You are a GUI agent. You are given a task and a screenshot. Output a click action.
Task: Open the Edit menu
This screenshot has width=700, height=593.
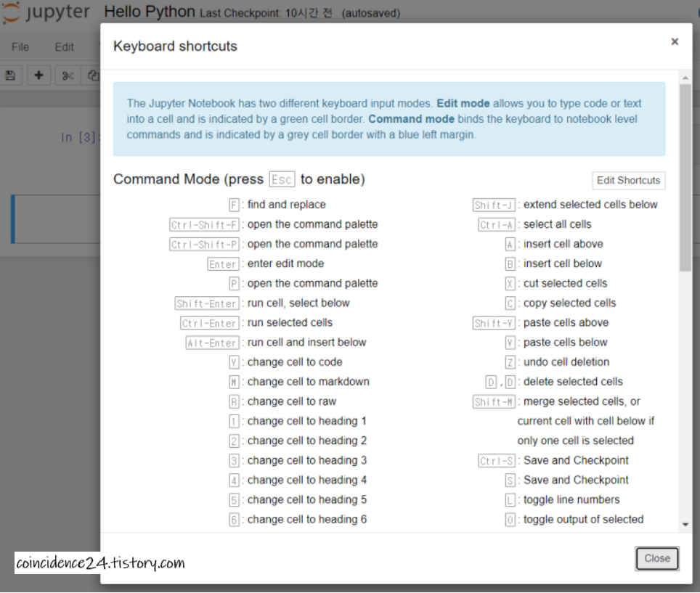(x=65, y=47)
